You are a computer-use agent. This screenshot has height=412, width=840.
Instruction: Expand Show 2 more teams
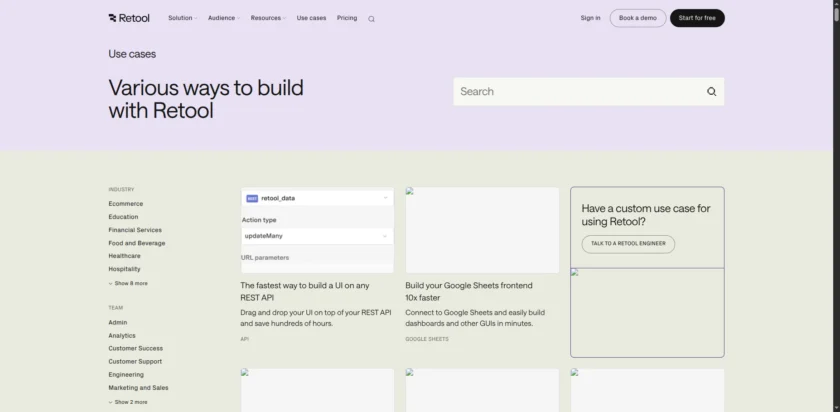[128, 402]
